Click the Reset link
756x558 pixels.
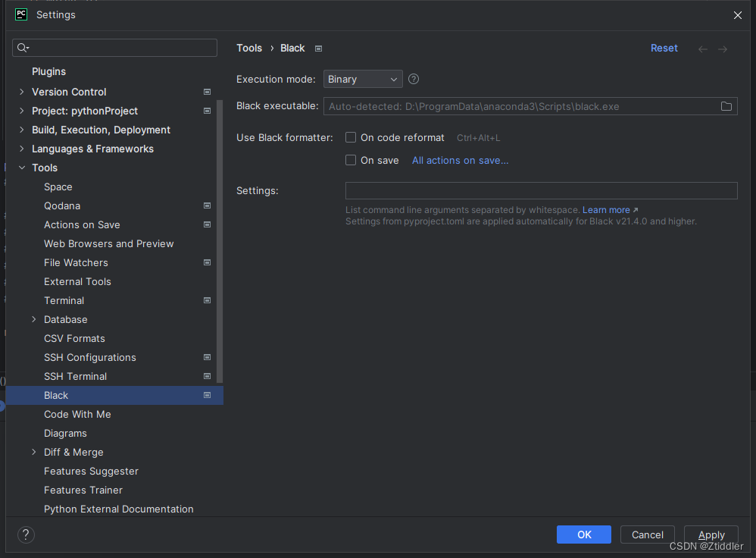click(664, 48)
